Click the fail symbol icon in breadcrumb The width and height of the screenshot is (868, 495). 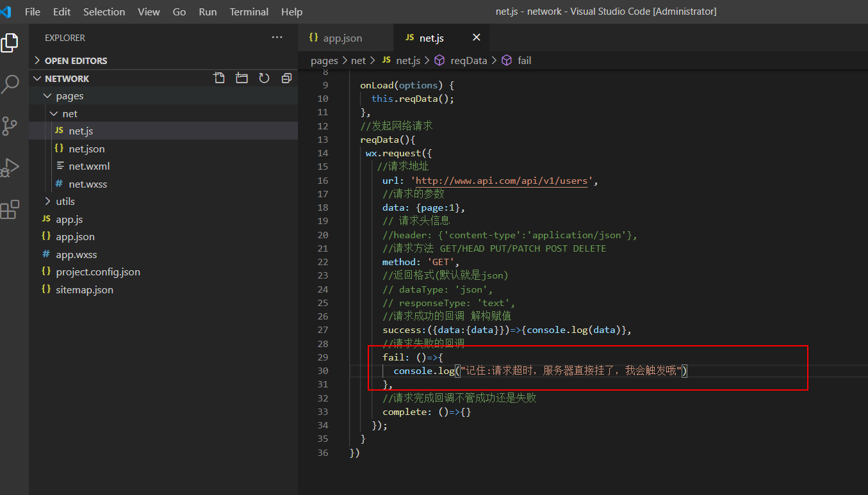pyautogui.click(x=507, y=60)
